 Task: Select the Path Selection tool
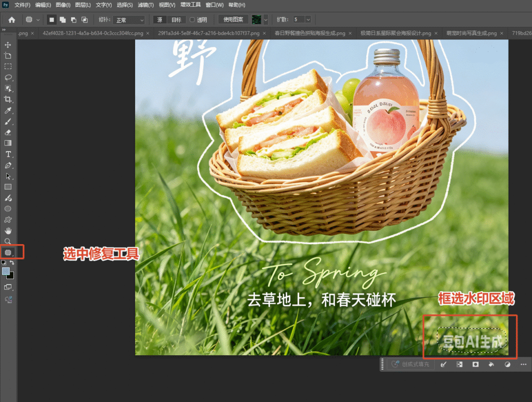pyautogui.click(x=8, y=176)
